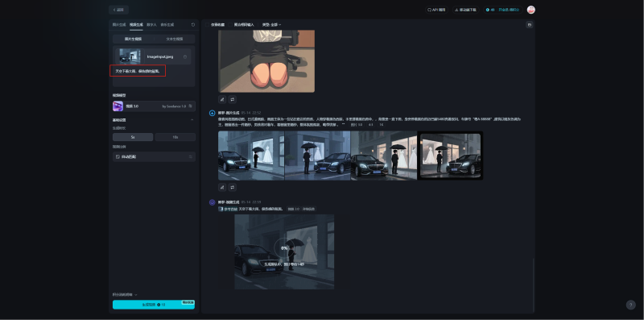Click the refresh icon beside the generation tabs

click(x=193, y=25)
